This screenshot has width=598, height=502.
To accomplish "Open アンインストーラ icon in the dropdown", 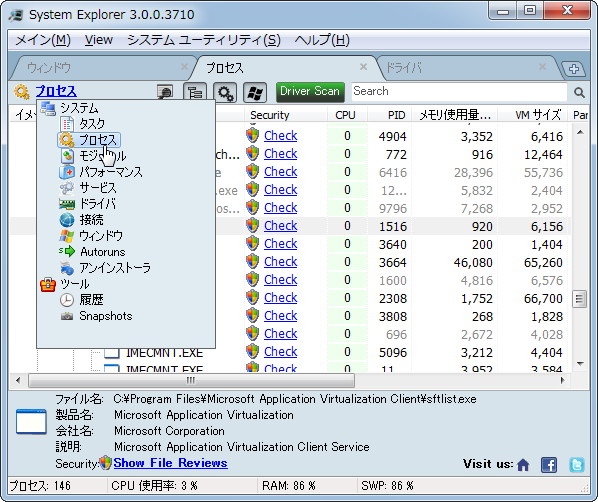I will [67, 268].
